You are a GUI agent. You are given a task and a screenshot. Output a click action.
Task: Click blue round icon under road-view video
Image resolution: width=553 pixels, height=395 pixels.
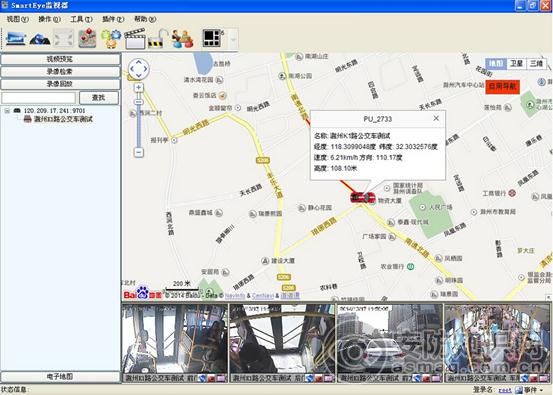417,378
